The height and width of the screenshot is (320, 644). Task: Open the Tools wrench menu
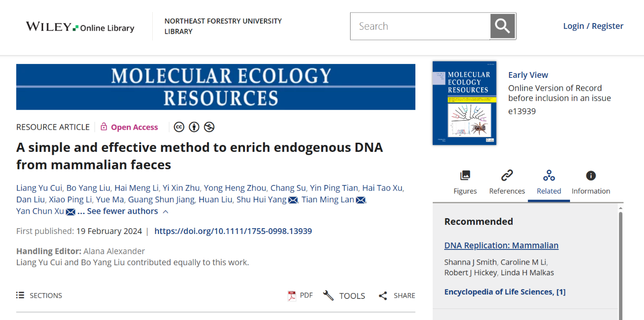[x=328, y=295]
